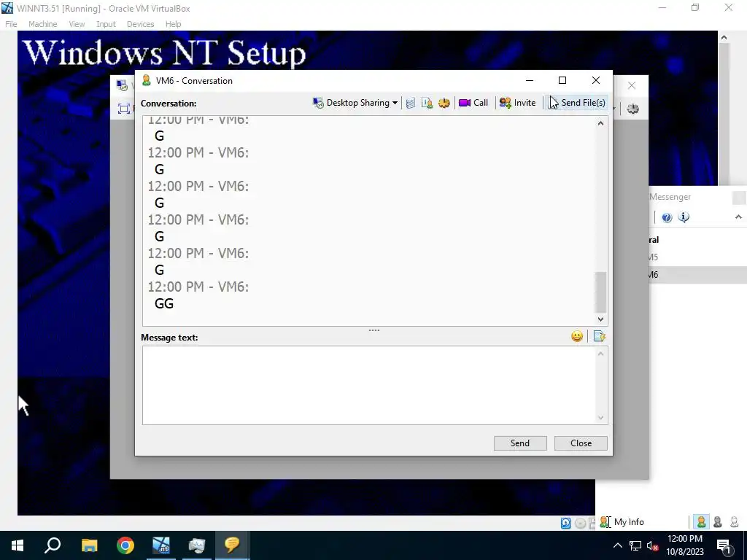Open the Windows notification center
This screenshot has height=560, width=747.
point(724,545)
